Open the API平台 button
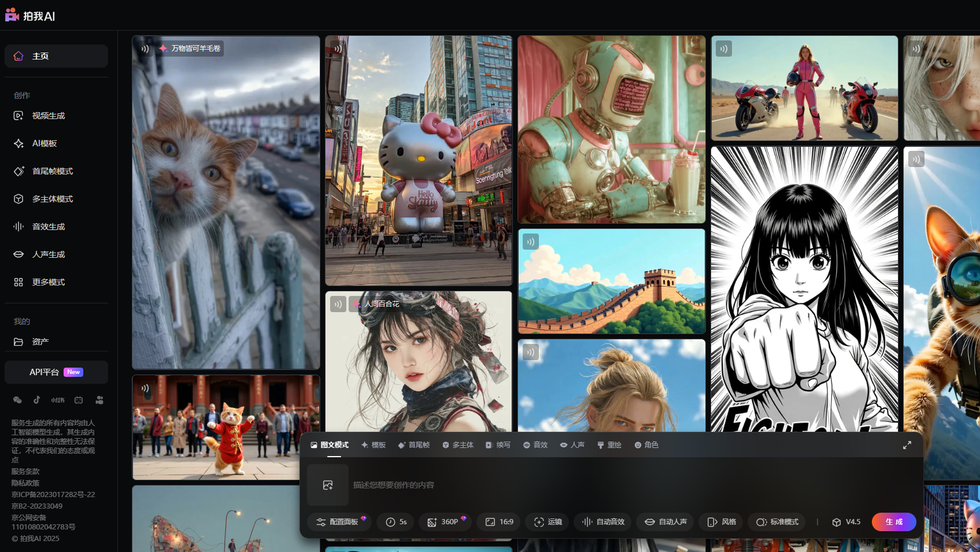Viewport: 980px width, 552px height. 56,372
